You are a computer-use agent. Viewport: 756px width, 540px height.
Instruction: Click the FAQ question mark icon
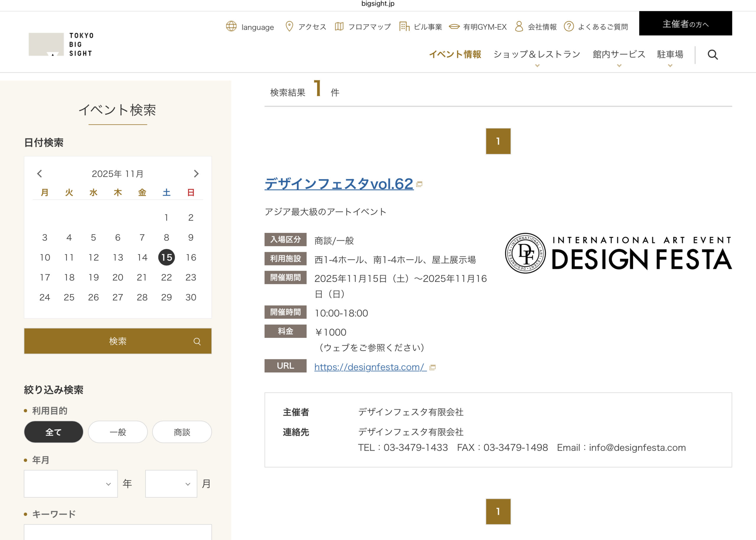(x=569, y=26)
